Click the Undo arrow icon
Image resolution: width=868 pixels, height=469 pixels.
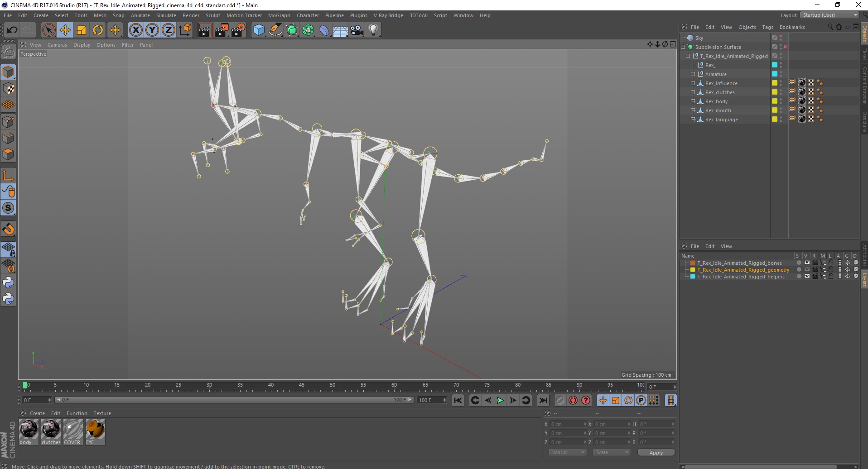[12, 30]
